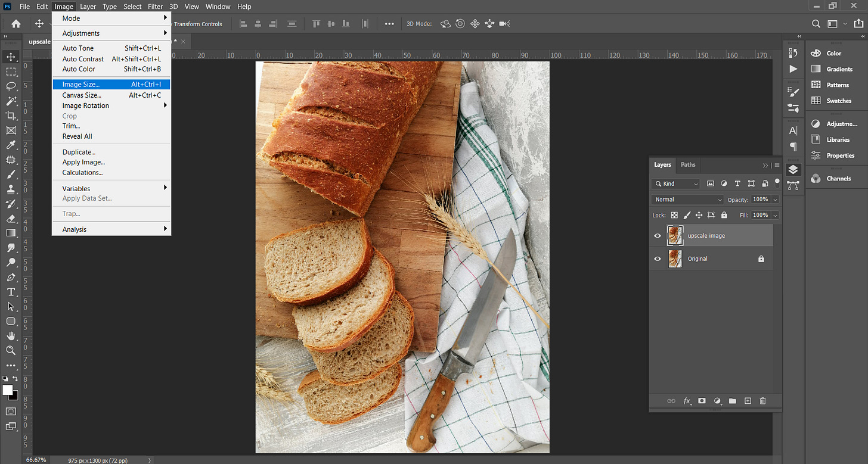Toggle lock all on layer

click(x=724, y=215)
